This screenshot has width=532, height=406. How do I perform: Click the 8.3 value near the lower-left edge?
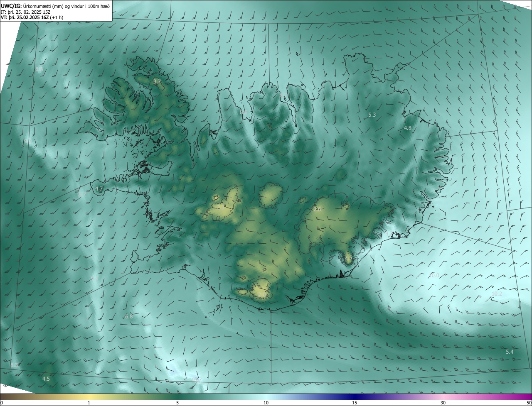(x=15, y=365)
